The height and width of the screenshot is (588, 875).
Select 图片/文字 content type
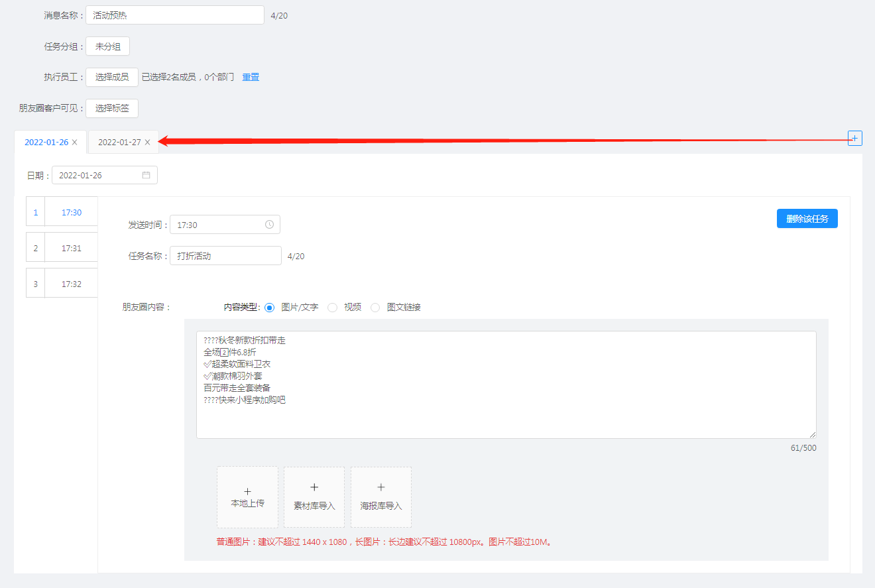[x=269, y=308]
